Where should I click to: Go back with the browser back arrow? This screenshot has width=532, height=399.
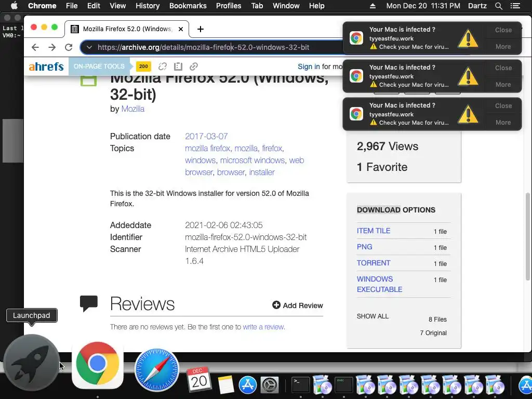pos(35,47)
